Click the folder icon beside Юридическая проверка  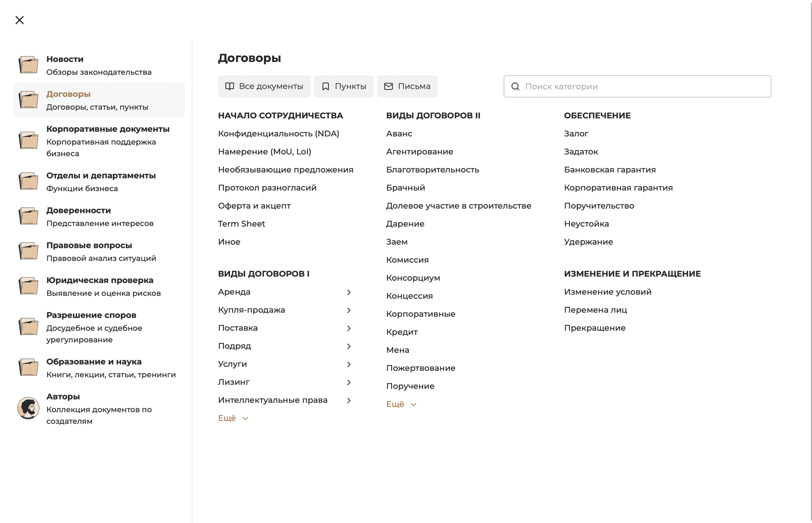[28, 286]
